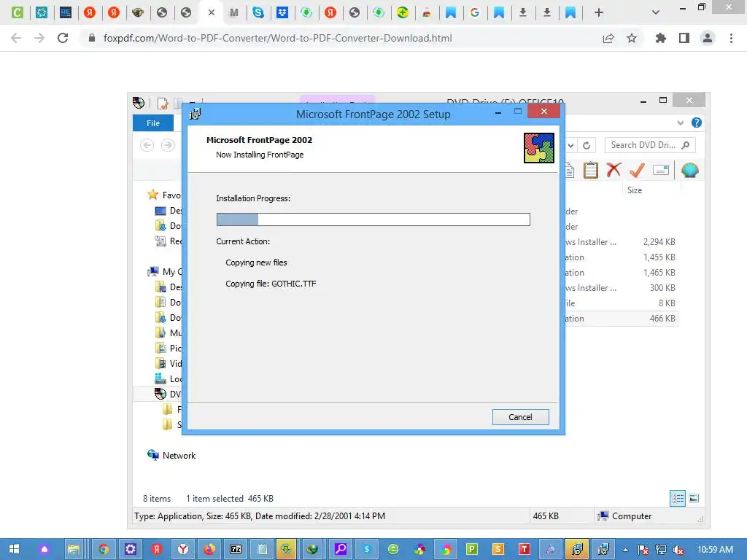This screenshot has height=560, width=747.
Task: Click the muted volume tray icon
Action: tap(678, 550)
